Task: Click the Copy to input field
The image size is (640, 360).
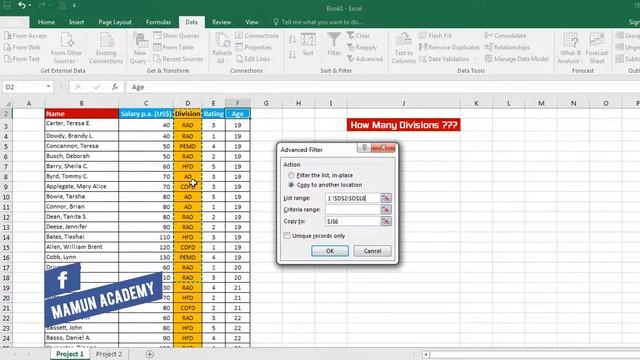Action: coord(353,221)
